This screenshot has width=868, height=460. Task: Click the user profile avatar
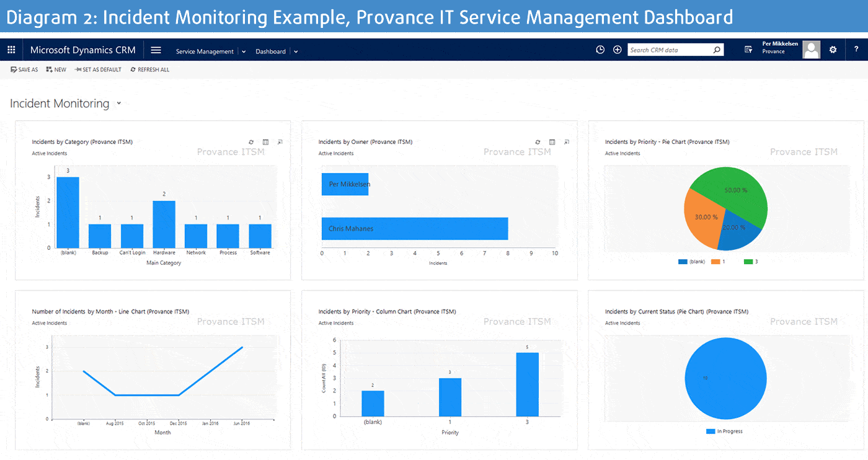812,50
